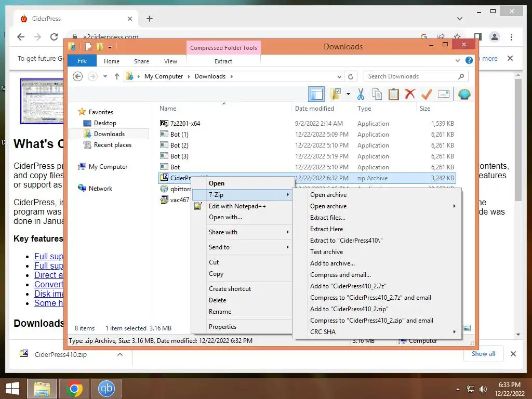
Task: Open dropdown arrow beside folder options icon
Action: pyautogui.click(x=349, y=94)
